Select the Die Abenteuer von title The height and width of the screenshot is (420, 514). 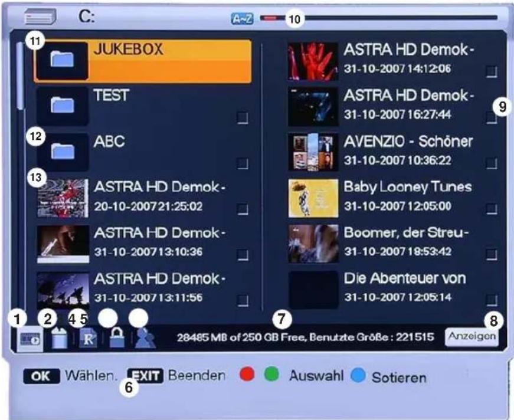[x=404, y=278]
